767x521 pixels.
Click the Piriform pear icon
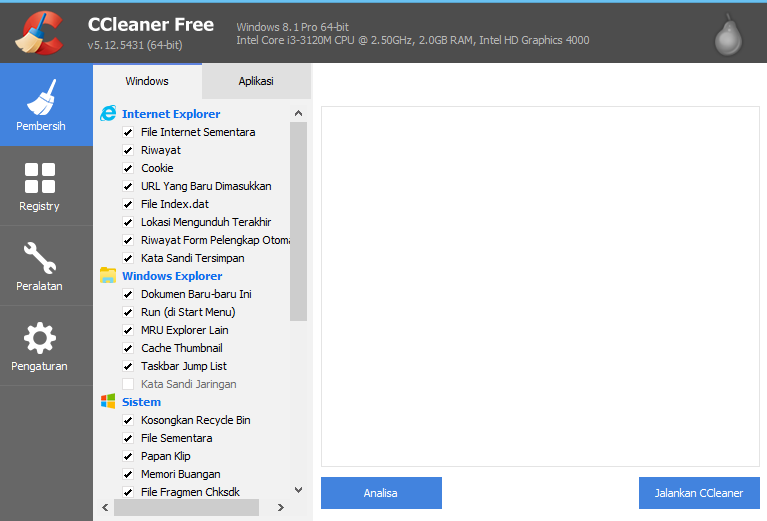(x=728, y=35)
